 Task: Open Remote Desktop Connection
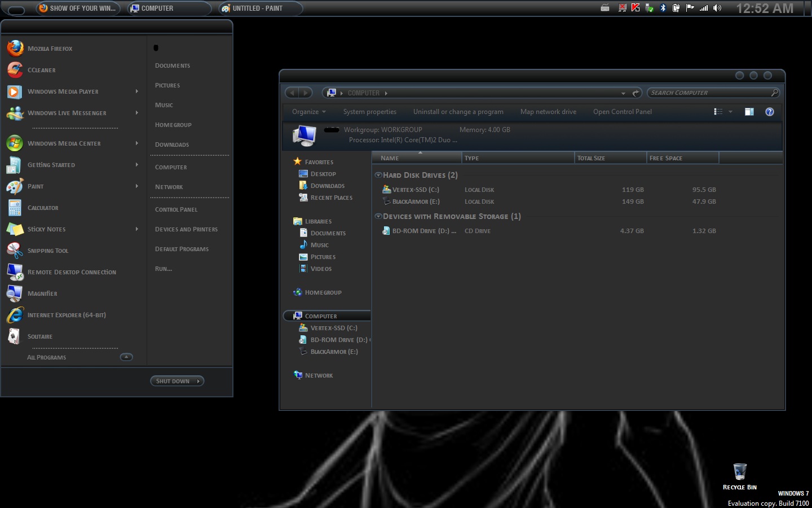pos(72,272)
